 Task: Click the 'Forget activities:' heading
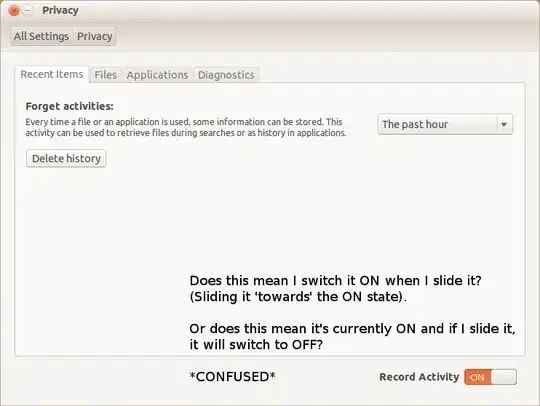tap(70, 106)
